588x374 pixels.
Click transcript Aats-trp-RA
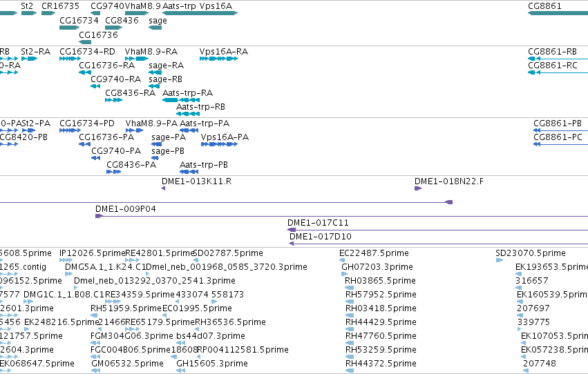(x=181, y=100)
